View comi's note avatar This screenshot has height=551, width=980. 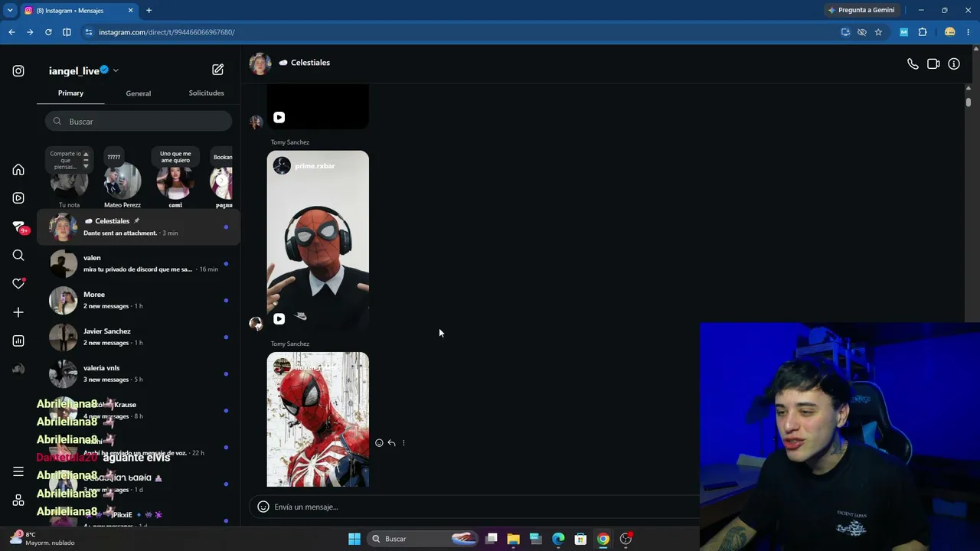(x=175, y=182)
